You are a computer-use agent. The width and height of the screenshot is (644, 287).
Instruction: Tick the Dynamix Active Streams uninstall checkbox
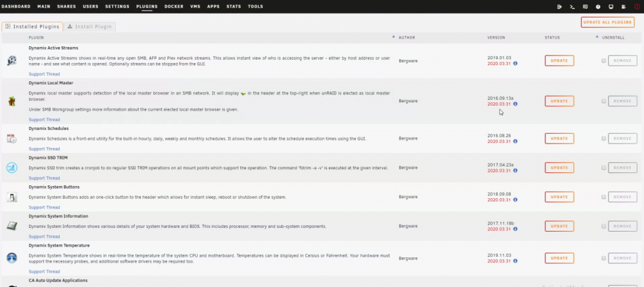pyautogui.click(x=604, y=60)
